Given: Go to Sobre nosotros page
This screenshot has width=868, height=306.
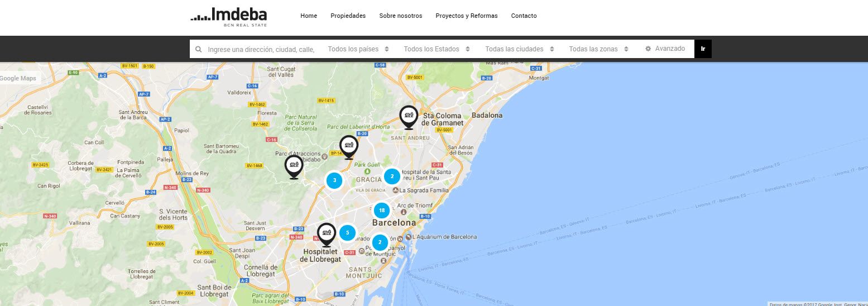Looking at the screenshot, I should (400, 16).
